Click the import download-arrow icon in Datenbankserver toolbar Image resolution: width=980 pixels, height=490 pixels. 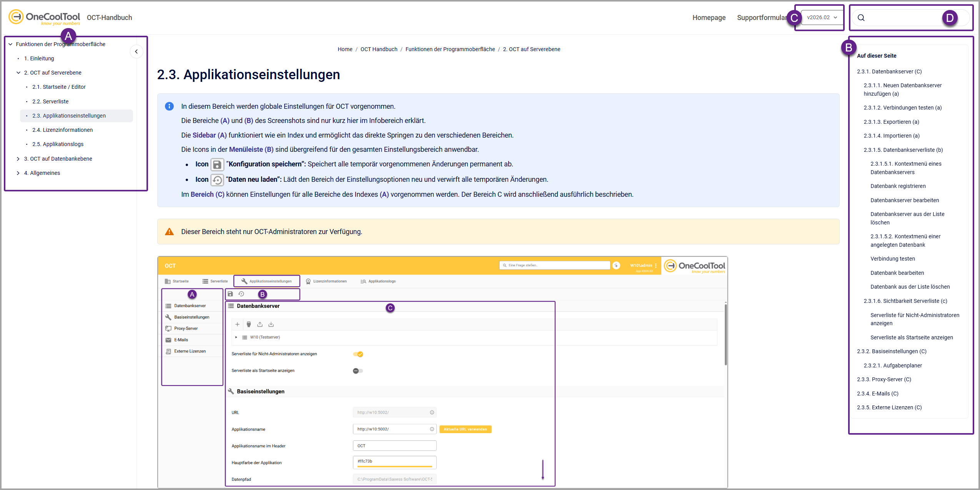[x=271, y=324]
